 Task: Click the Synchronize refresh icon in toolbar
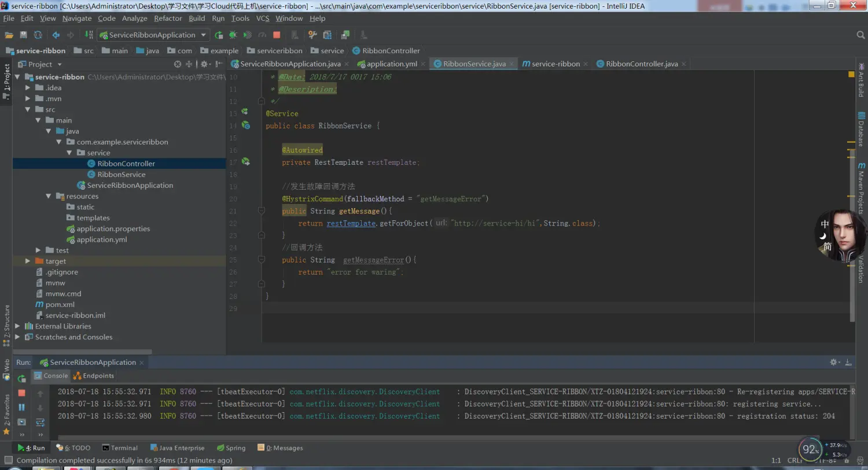38,35
